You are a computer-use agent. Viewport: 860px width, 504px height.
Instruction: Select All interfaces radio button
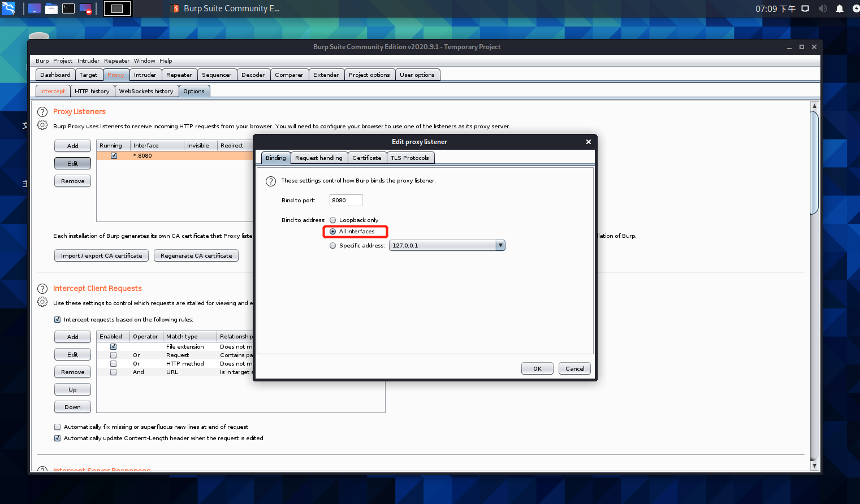point(333,232)
